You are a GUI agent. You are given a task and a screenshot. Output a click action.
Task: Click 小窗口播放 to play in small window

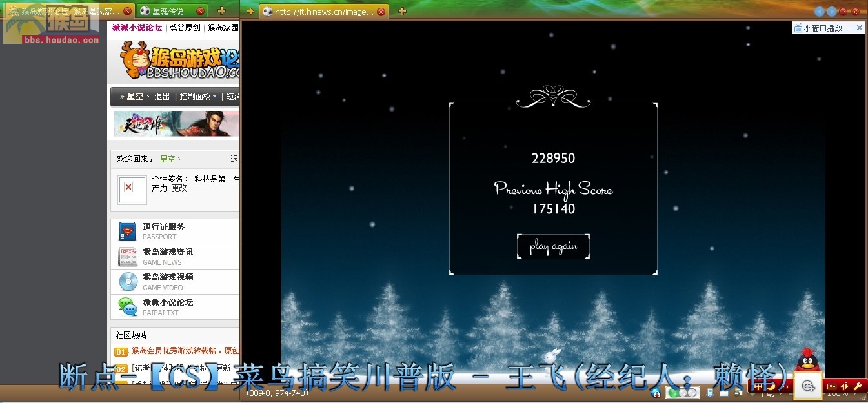pos(818,28)
